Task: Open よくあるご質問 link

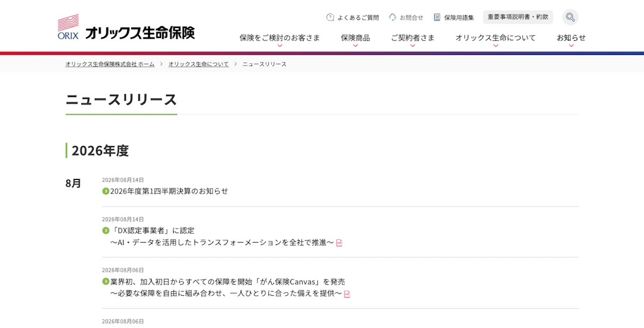Action: click(x=358, y=18)
